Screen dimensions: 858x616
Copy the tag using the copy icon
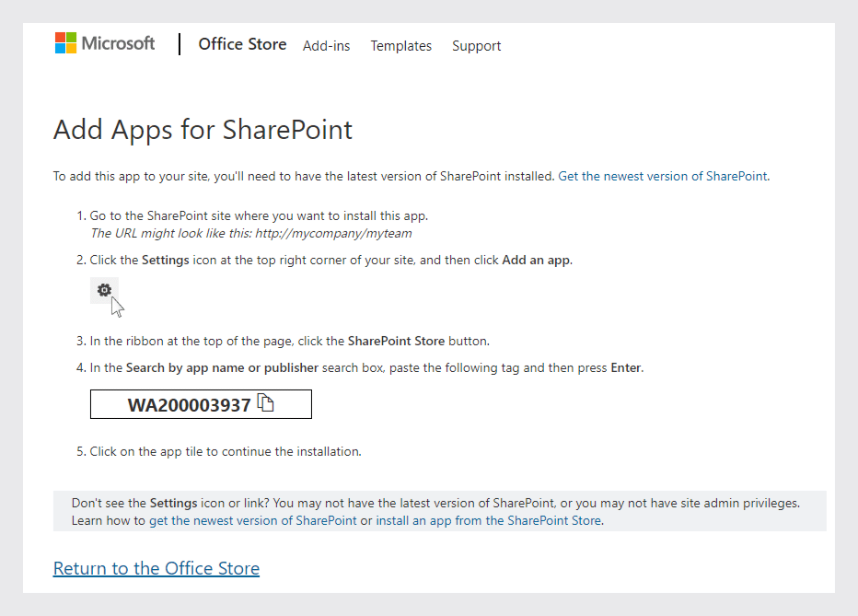point(266,403)
